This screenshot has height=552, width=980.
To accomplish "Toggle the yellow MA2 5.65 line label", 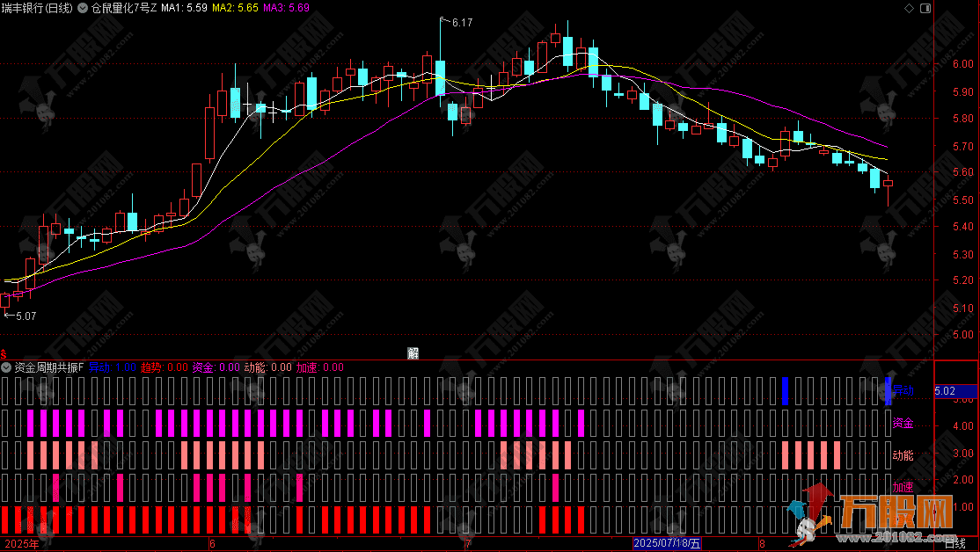I will click(235, 8).
